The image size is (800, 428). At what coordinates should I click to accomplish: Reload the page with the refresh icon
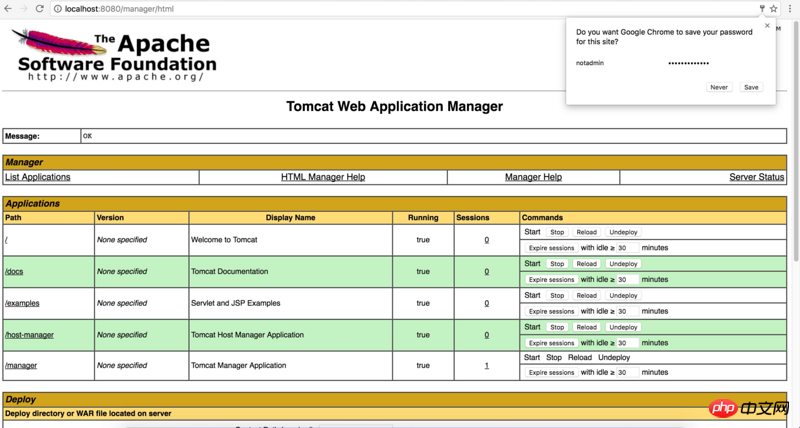pyautogui.click(x=40, y=9)
